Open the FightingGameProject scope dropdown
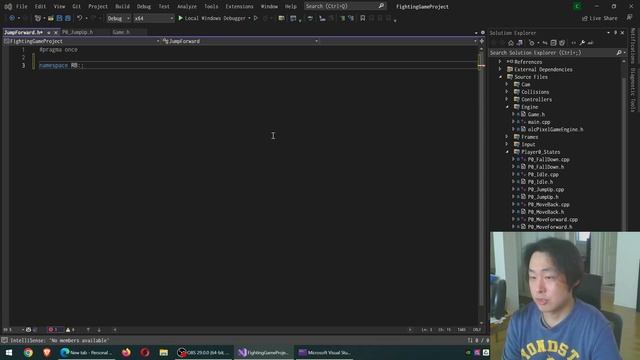Viewport: 640px width, 360px height. [82, 41]
